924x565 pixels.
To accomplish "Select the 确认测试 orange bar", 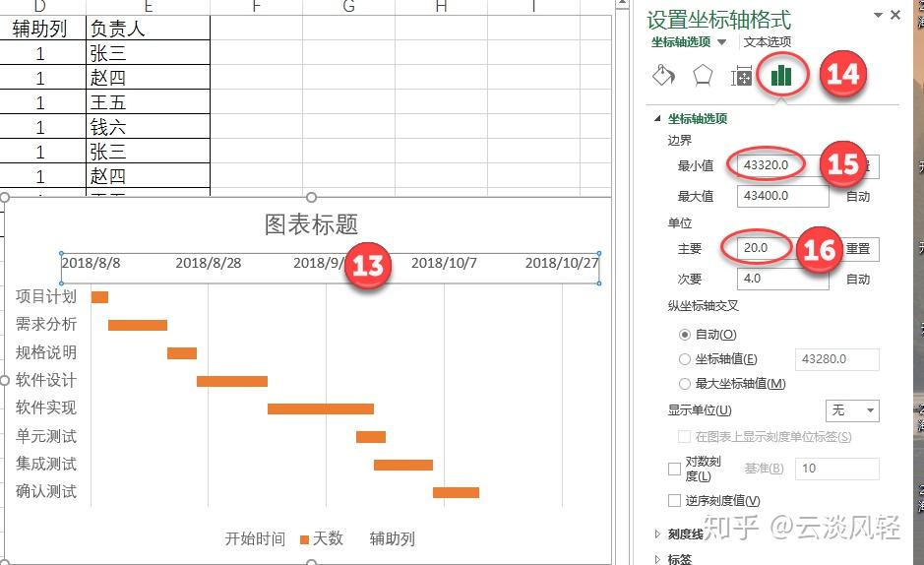I will [457, 492].
